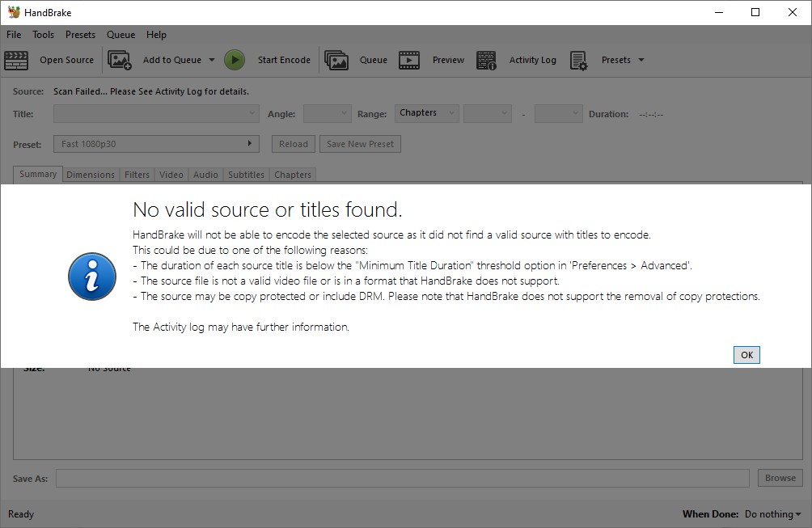Expand the Presets toolbar dropdown arrow
The image size is (812, 528).
tap(641, 60)
